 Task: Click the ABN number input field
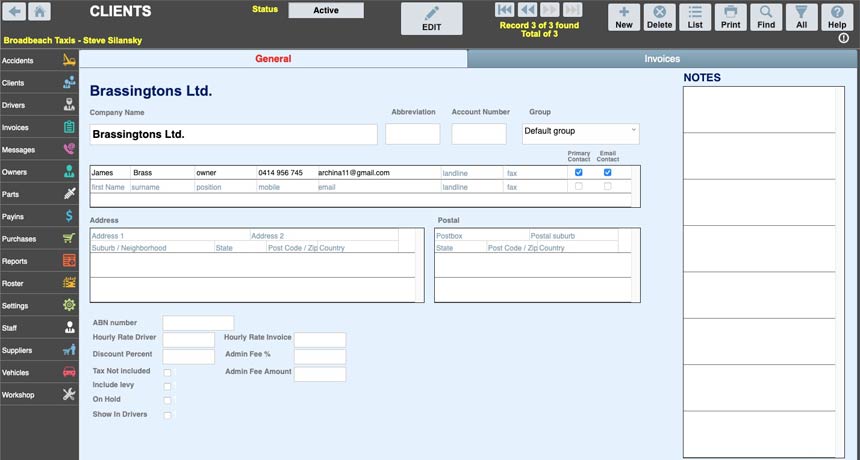[x=198, y=323]
